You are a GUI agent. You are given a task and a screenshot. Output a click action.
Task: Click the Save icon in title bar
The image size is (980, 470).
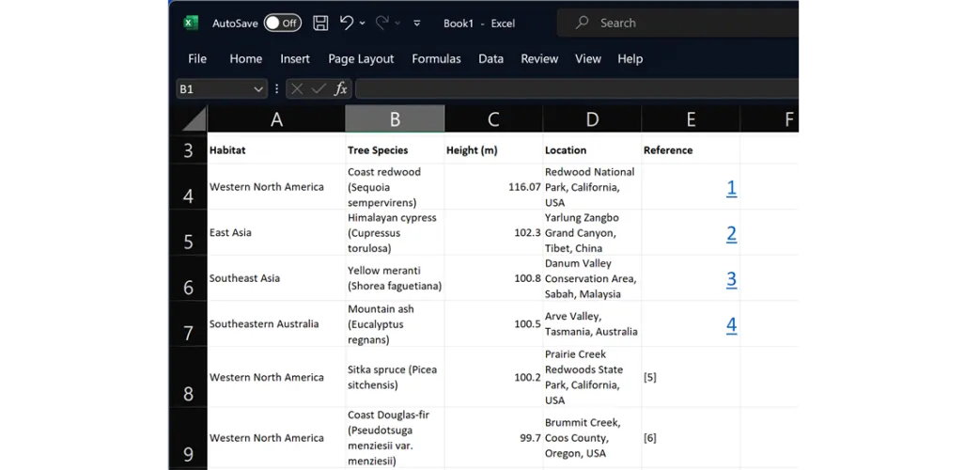point(320,23)
